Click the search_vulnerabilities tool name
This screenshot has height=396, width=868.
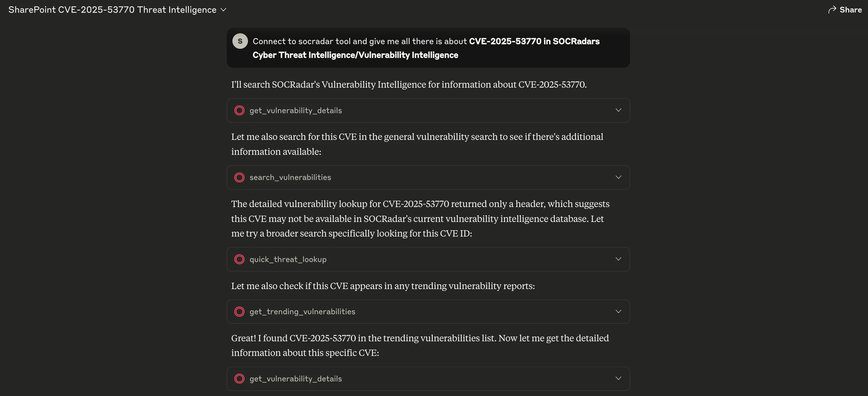[x=290, y=177]
